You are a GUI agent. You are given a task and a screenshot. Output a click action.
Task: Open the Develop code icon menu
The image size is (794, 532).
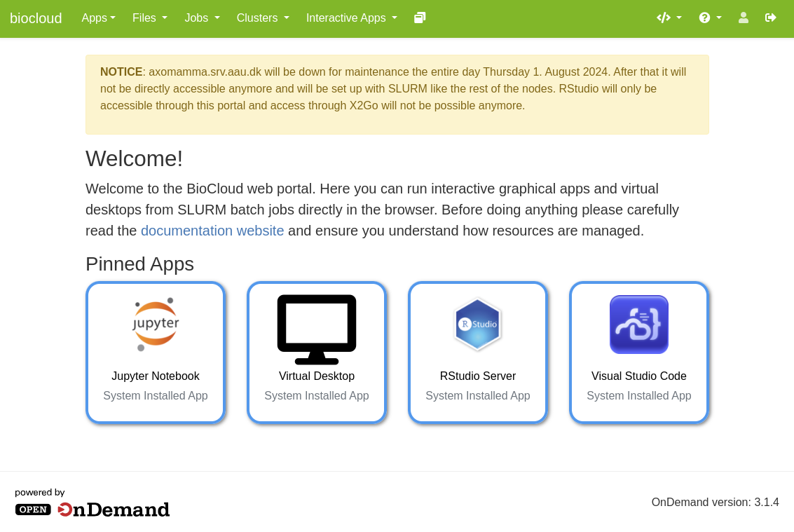(x=669, y=18)
